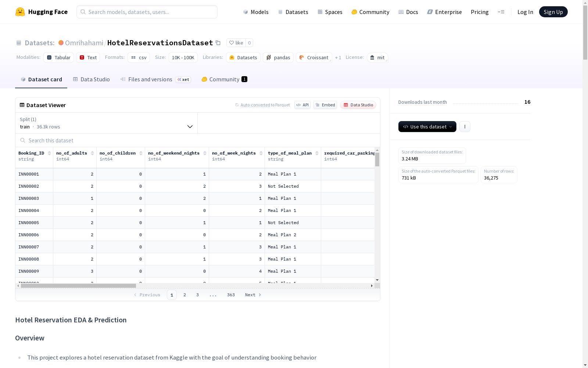Open the Enterprise nav item

click(444, 12)
